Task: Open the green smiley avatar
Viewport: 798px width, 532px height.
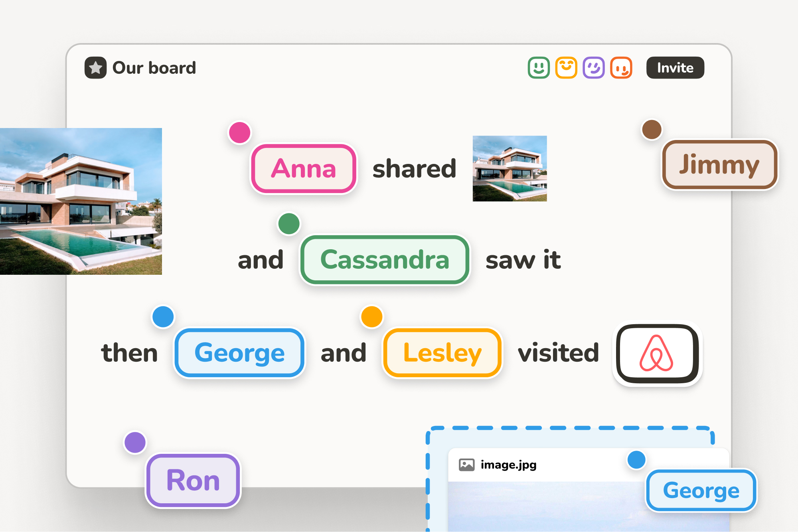Action: (x=539, y=68)
